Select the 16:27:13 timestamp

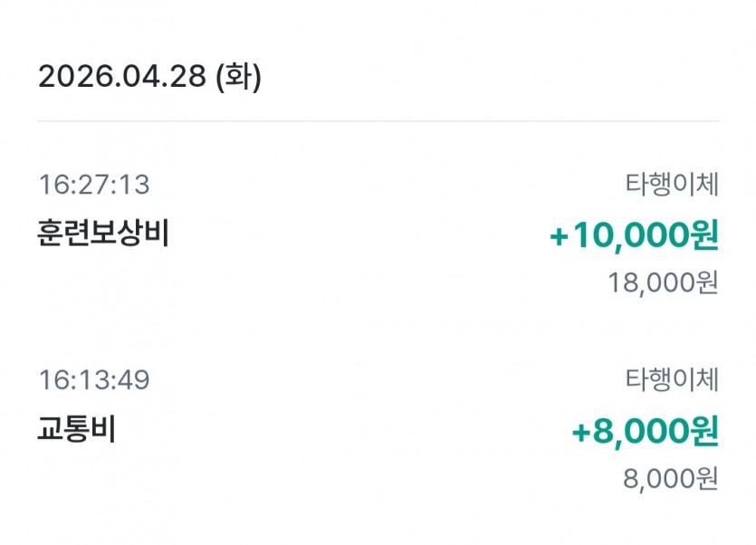[94, 185]
